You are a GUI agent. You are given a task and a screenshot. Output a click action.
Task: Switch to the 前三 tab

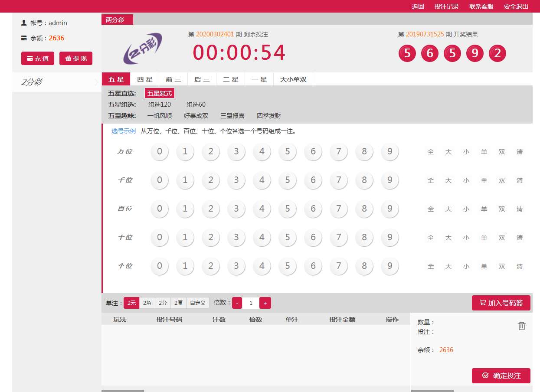173,79
